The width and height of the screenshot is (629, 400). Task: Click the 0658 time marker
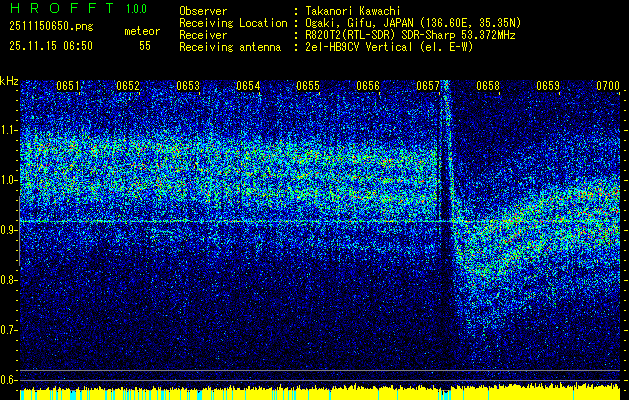(x=488, y=85)
